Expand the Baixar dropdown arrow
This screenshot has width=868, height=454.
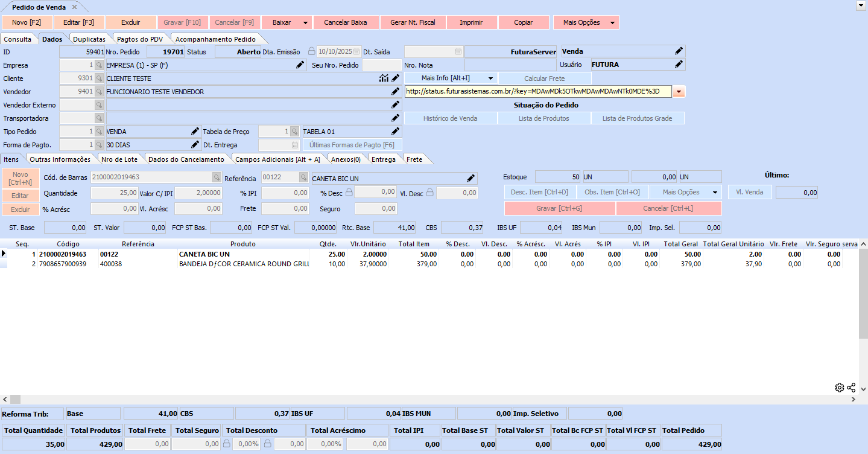[306, 22]
